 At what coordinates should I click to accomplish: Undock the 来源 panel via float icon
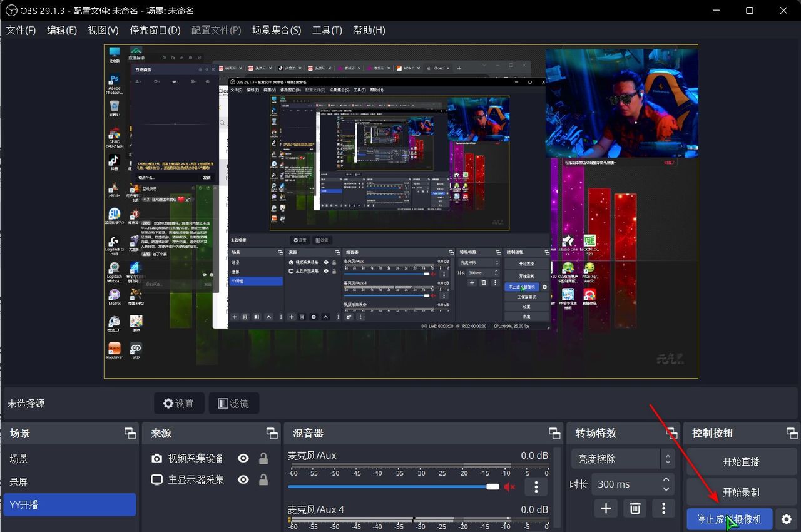coord(272,433)
